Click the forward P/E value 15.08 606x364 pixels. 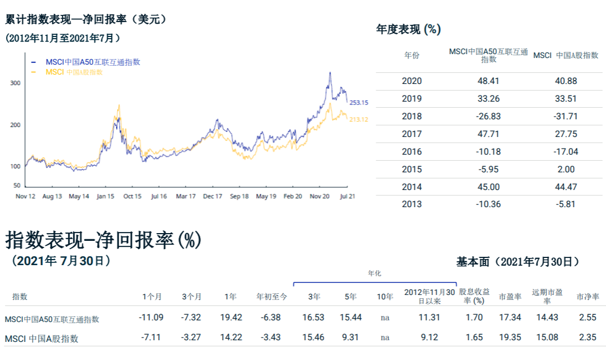(x=547, y=337)
